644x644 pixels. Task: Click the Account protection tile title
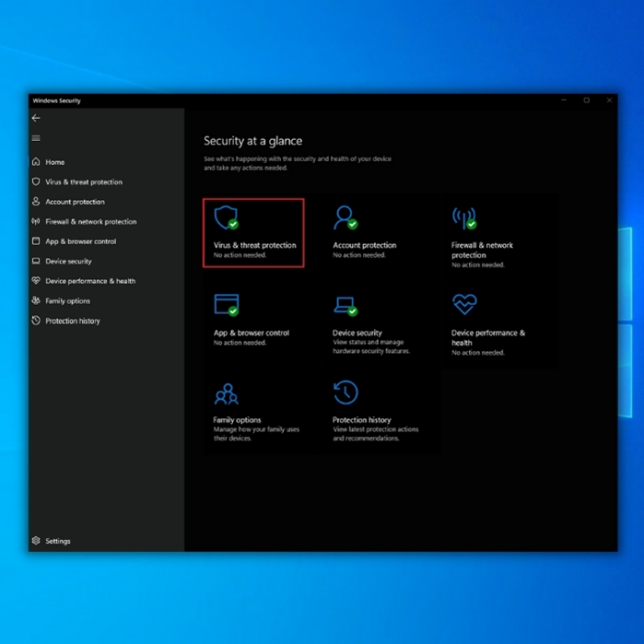(x=364, y=245)
